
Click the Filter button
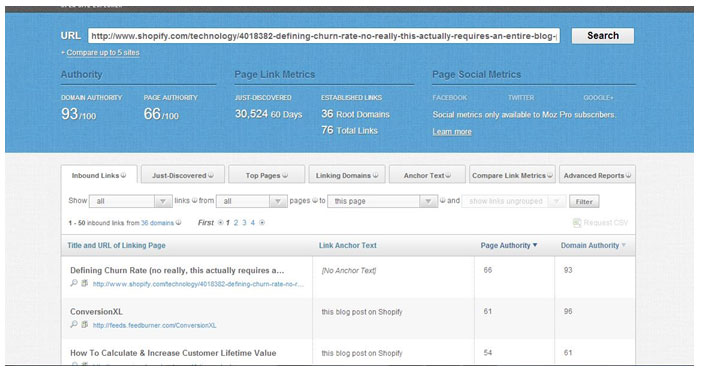pos(584,201)
